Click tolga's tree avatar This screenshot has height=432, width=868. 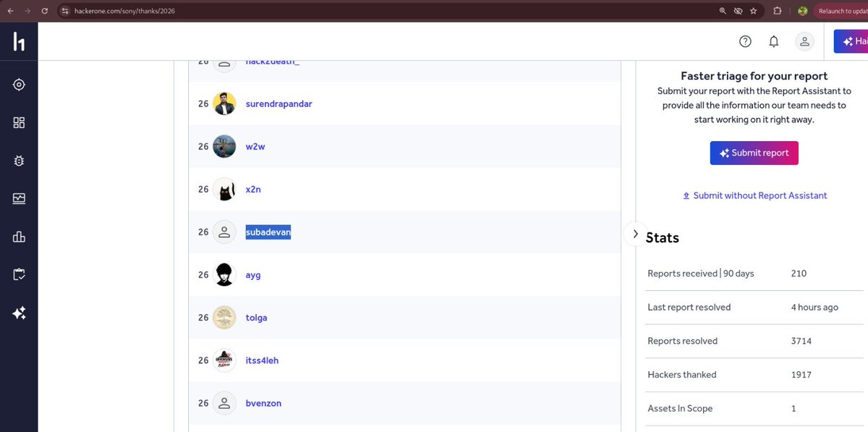(224, 318)
